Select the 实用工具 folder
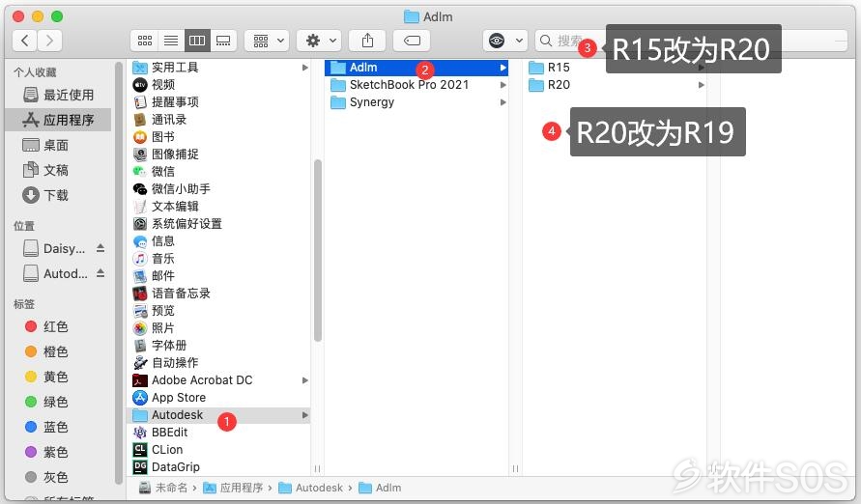 coord(219,68)
